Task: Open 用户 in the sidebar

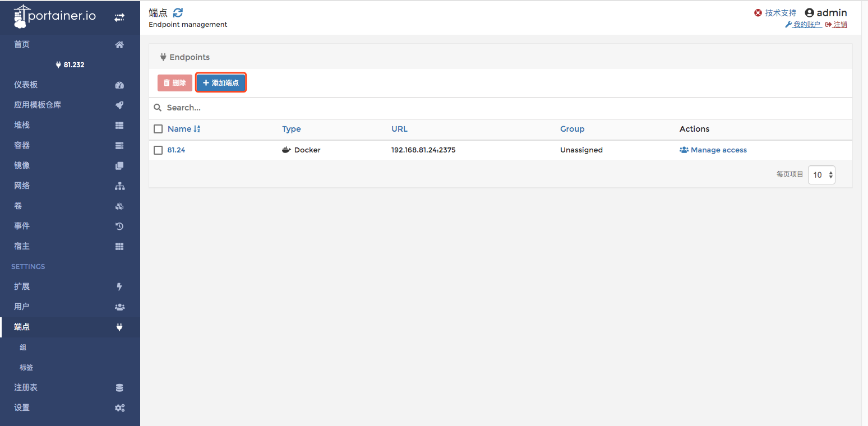Action: coord(70,307)
